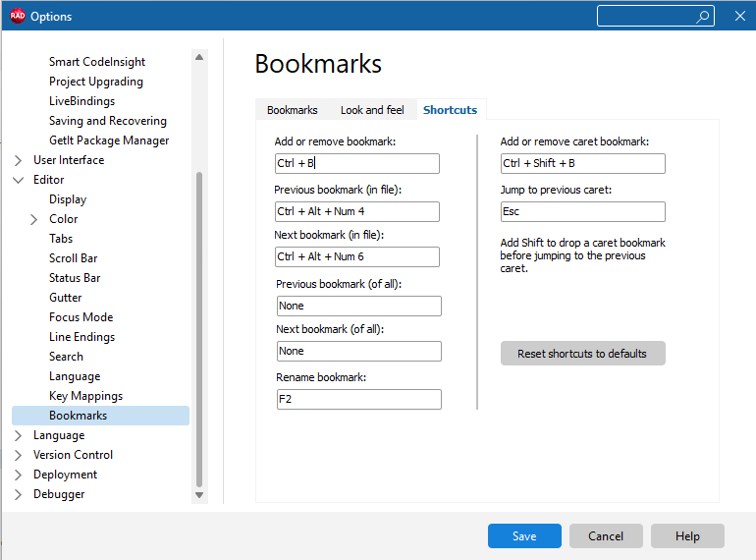Expand the User Interface tree node
This screenshot has width=756, height=560.
(x=18, y=160)
